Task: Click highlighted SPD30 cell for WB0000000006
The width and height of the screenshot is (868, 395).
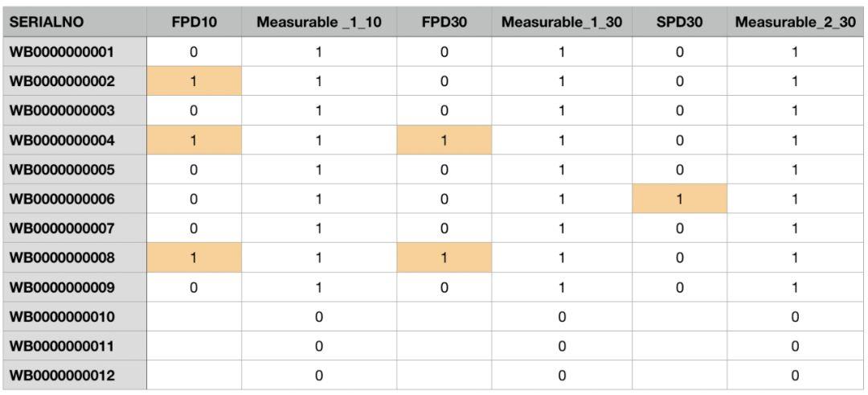Action: (679, 199)
